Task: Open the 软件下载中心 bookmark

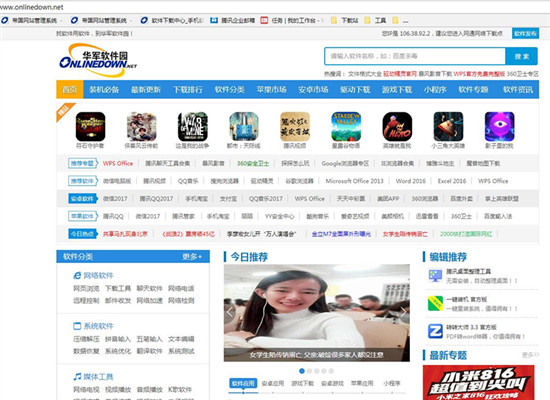Action: click(x=172, y=21)
